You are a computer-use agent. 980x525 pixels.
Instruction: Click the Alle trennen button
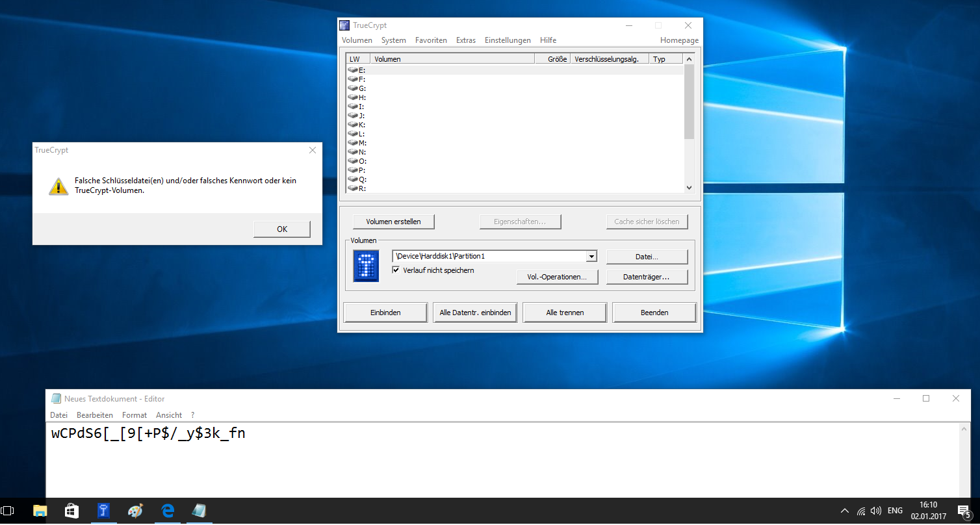pos(565,313)
